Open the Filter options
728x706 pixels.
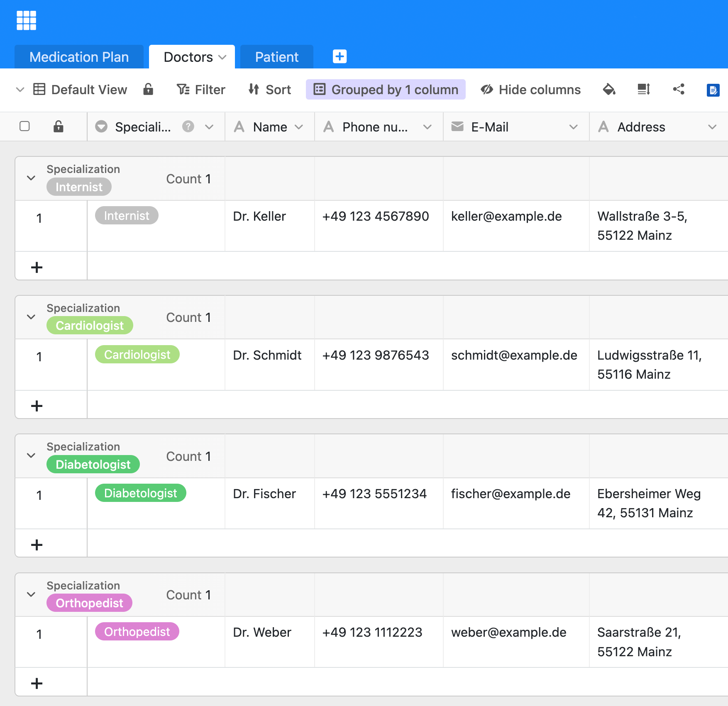pyautogui.click(x=201, y=89)
